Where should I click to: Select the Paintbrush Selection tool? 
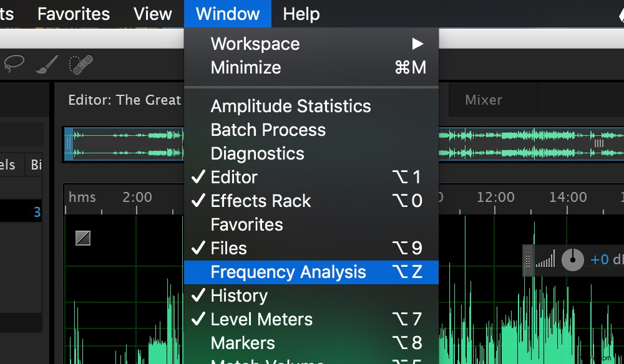(x=46, y=64)
